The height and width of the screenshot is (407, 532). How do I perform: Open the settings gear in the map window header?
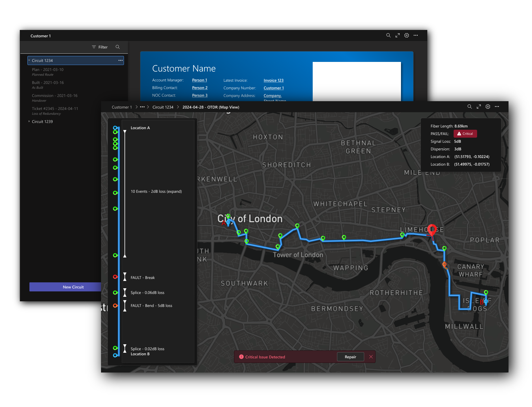click(x=488, y=107)
